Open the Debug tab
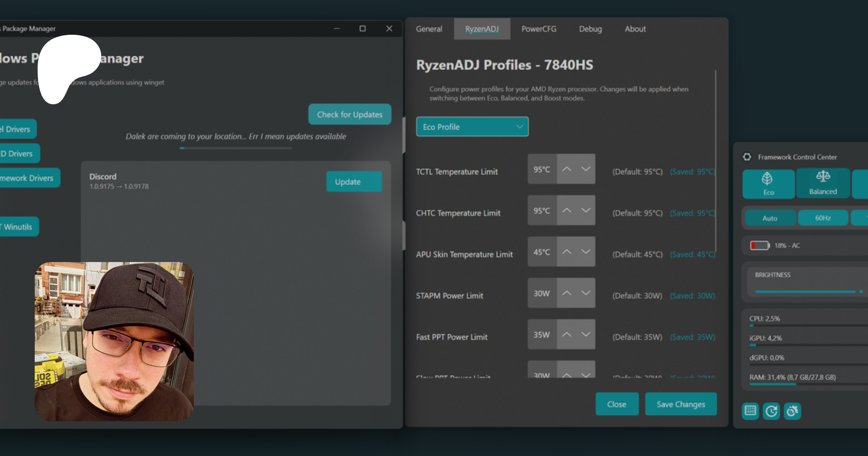 (590, 29)
